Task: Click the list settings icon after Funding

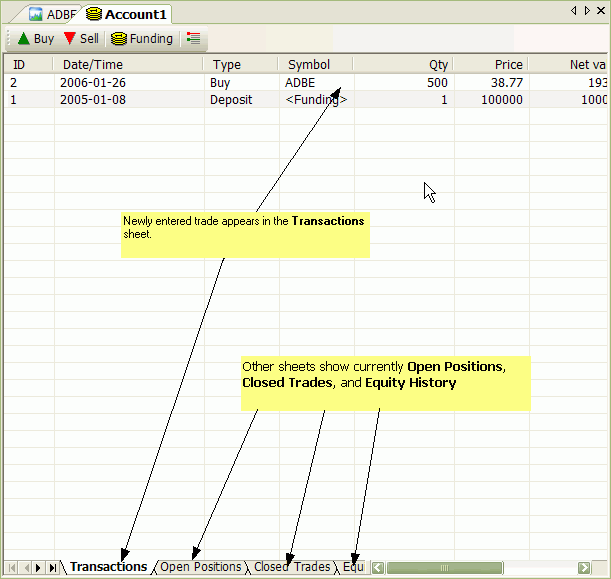Action: [193, 39]
